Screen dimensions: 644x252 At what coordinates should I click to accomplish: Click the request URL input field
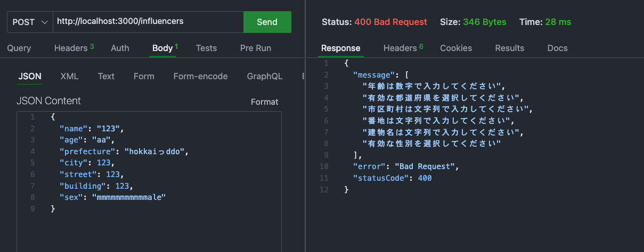tap(148, 22)
